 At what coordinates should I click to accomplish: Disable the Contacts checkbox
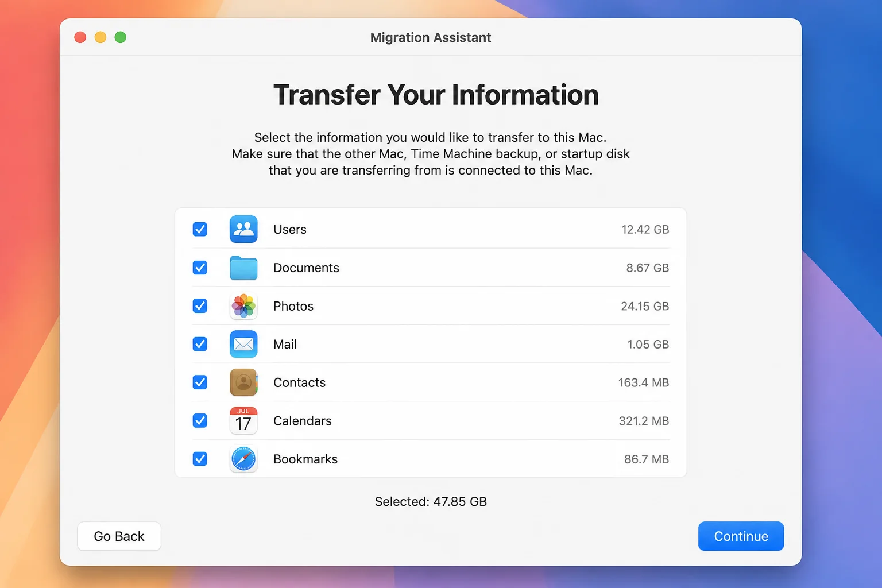point(200,382)
